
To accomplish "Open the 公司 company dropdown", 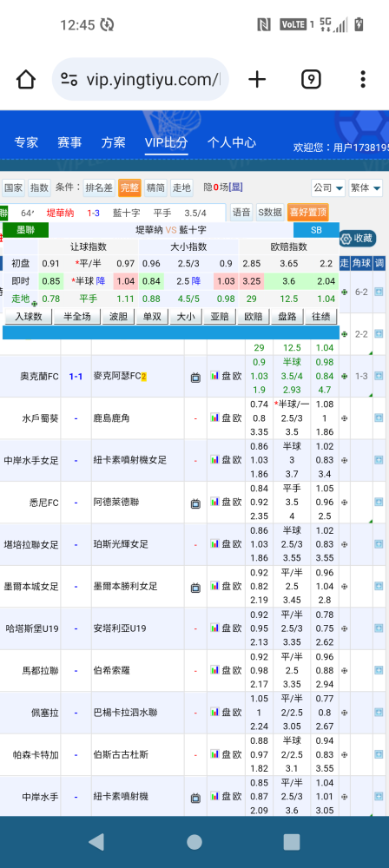I will click(x=328, y=187).
